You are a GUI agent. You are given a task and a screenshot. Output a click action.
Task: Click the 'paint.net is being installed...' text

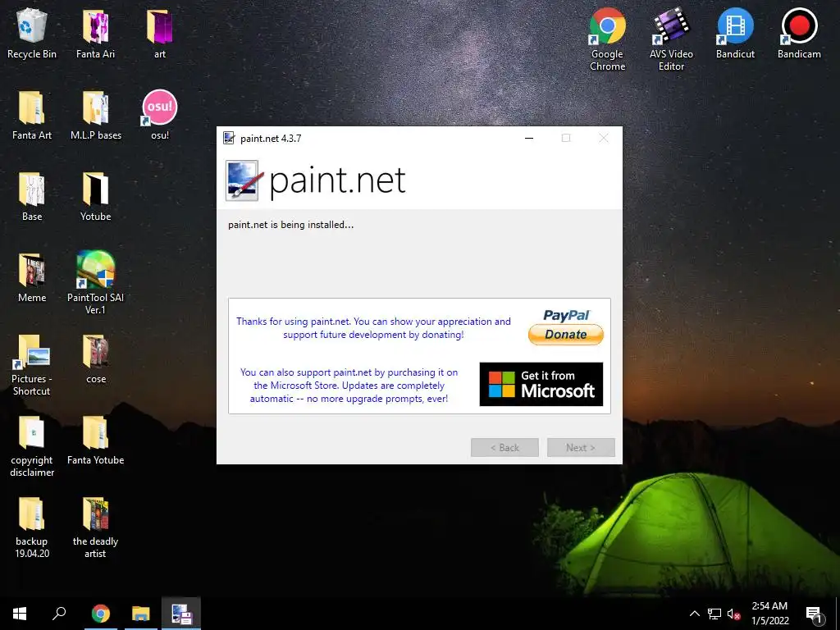coord(291,225)
